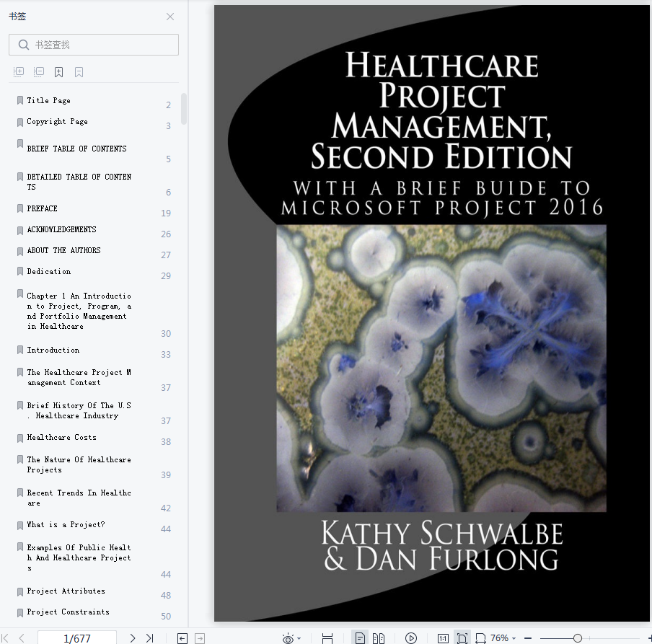Collapse all bookmarks icon
652x644 pixels.
39,72
